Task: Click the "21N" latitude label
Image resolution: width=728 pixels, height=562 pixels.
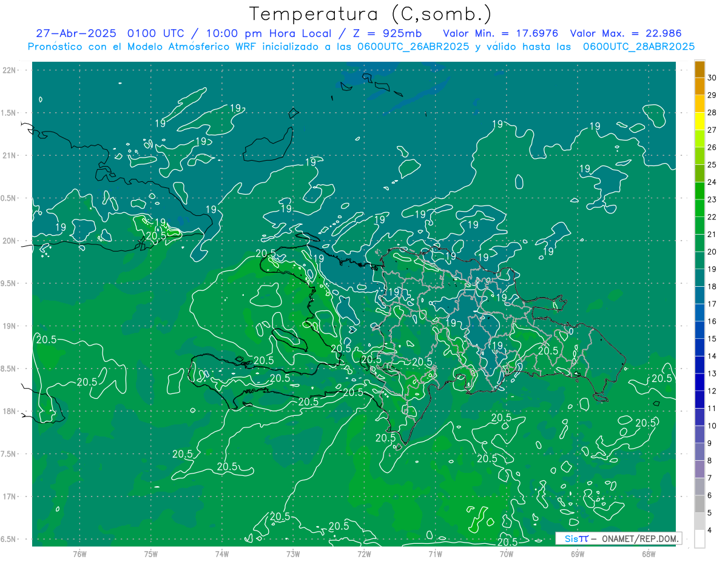Action: coord(8,155)
